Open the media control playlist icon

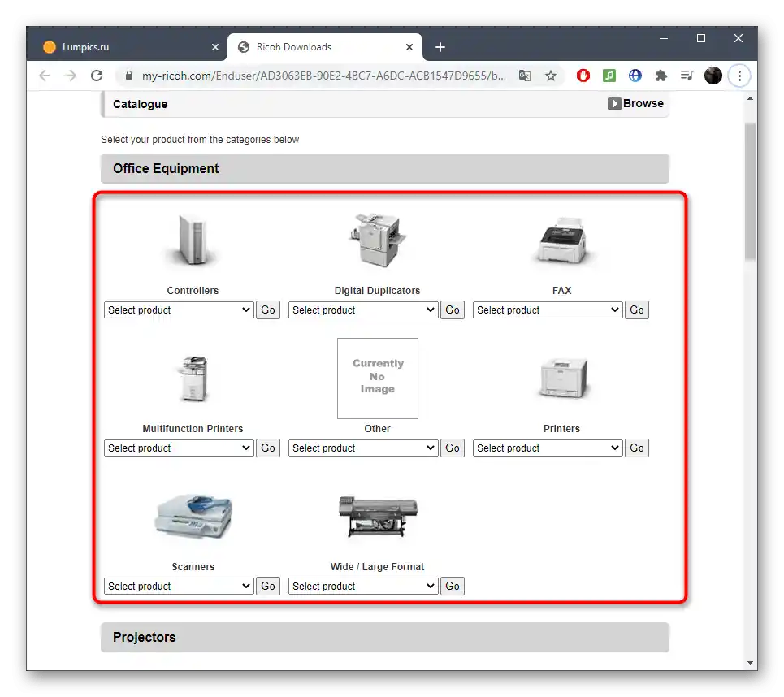pyautogui.click(x=687, y=76)
